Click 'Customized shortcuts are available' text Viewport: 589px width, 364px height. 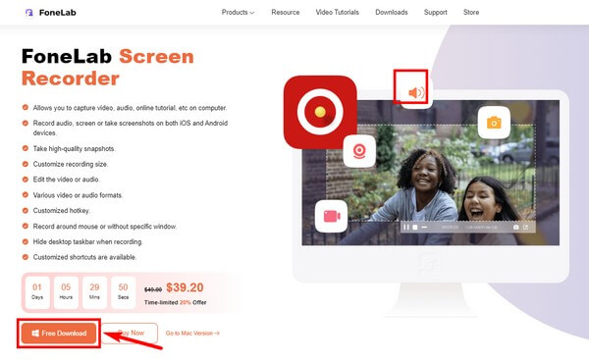point(84,257)
